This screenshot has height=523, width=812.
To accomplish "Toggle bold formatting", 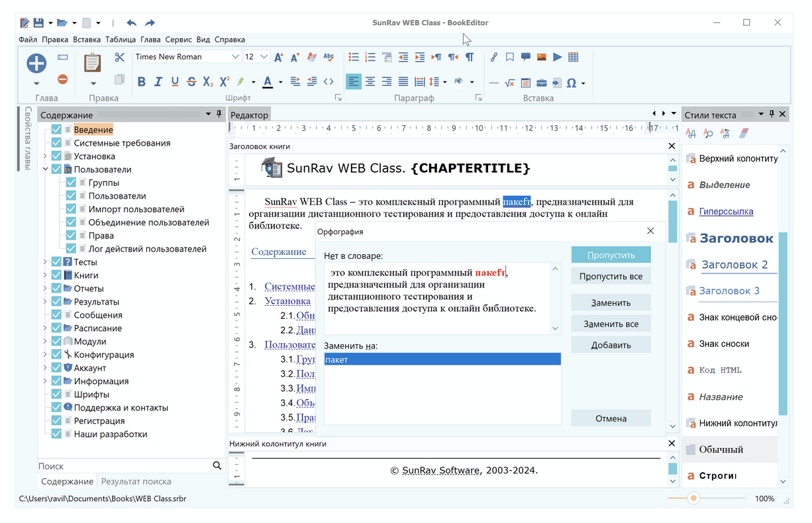I will [141, 82].
